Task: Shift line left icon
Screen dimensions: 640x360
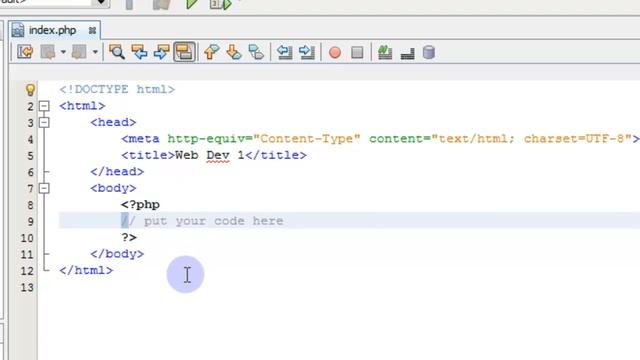Action: [x=284, y=52]
